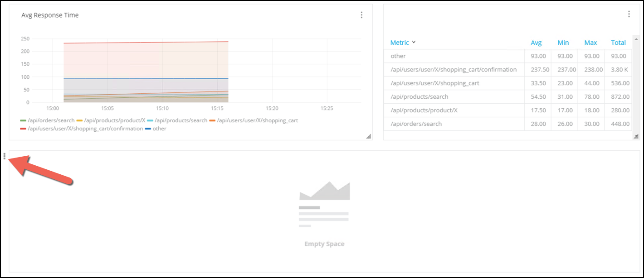644x278 pixels.
Task: Click the chart panel resize handle
Action: [x=368, y=136]
